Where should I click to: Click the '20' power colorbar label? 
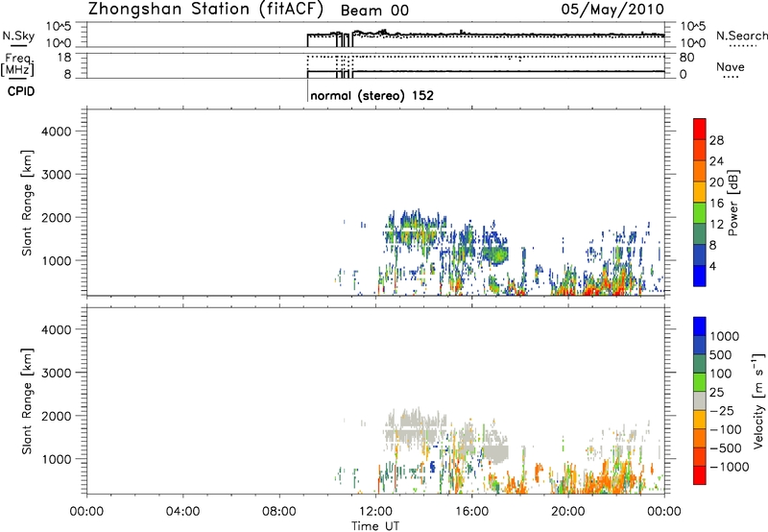tap(716, 182)
